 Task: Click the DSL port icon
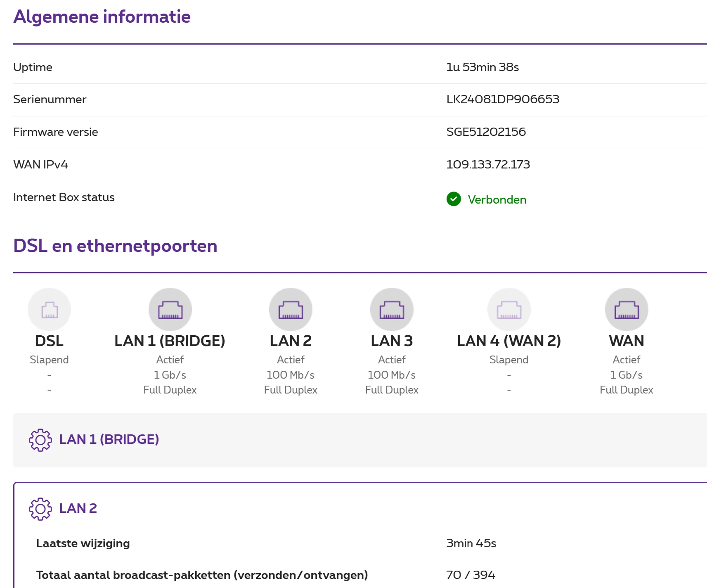click(49, 309)
